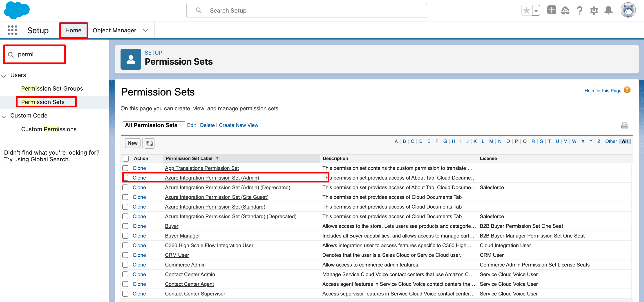This screenshot has height=302, width=644.
Task: Open Permission Set Groups in sidebar
Action: pyautogui.click(x=52, y=89)
